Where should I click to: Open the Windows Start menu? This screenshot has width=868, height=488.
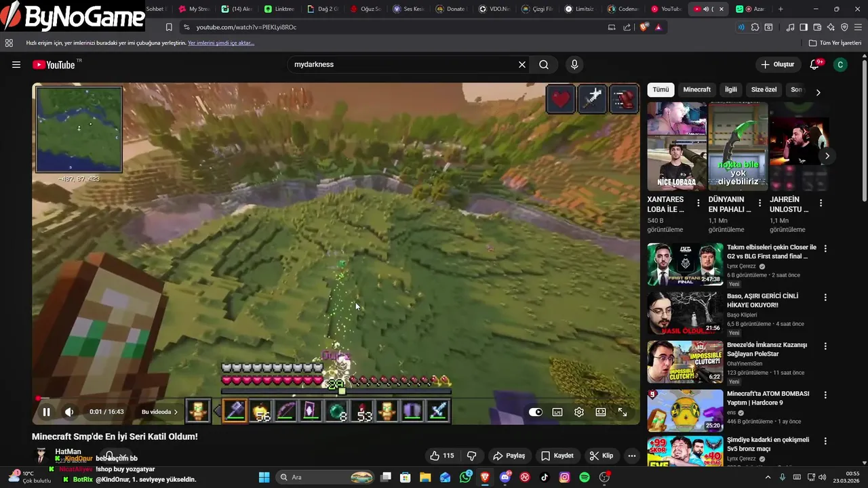tap(264, 477)
